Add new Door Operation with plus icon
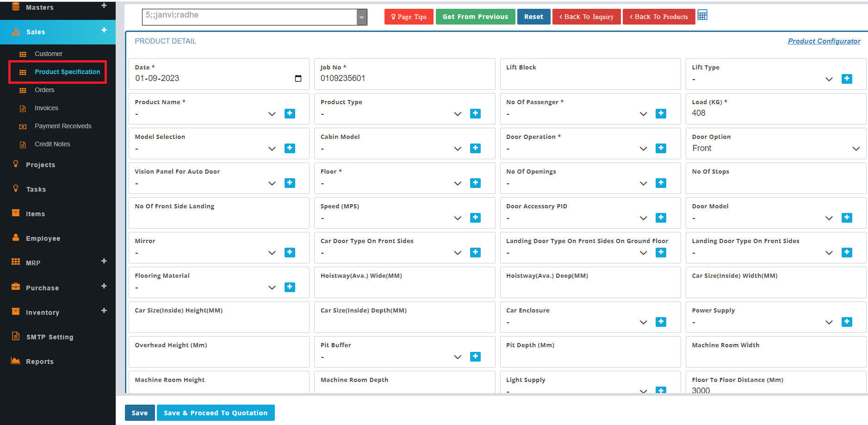 (x=661, y=148)
